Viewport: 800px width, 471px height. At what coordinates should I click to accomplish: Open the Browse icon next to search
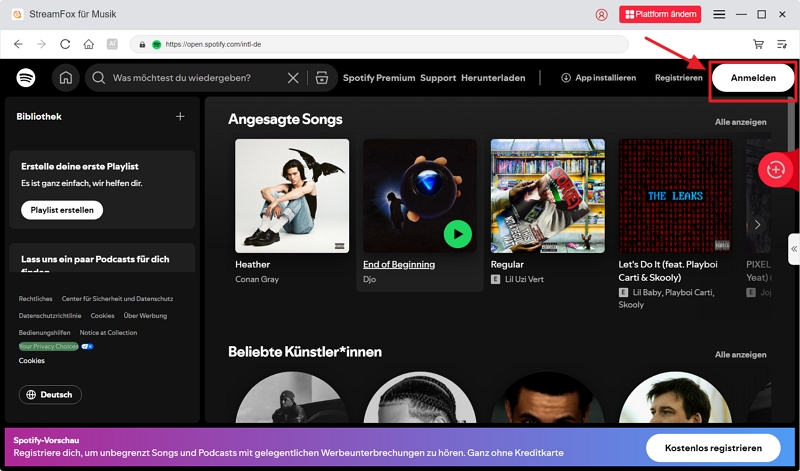pos(321,78)
